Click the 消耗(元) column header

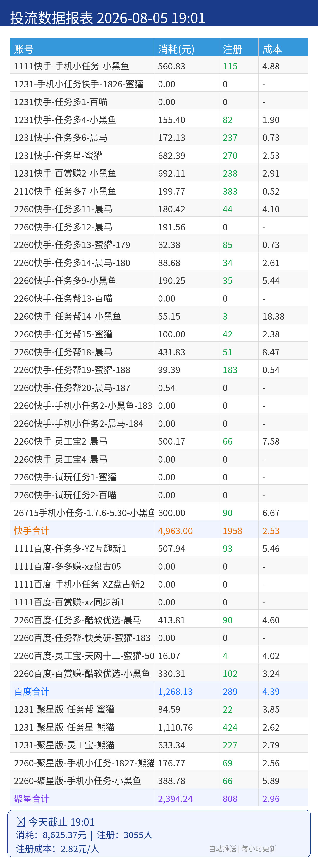pos(176,49)
